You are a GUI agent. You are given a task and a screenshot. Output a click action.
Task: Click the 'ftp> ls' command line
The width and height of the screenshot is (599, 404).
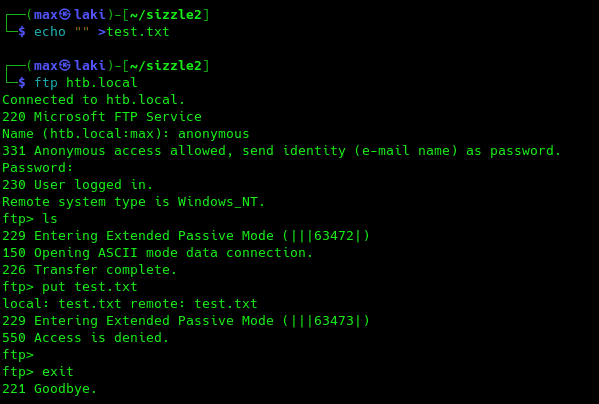[30, 219]
